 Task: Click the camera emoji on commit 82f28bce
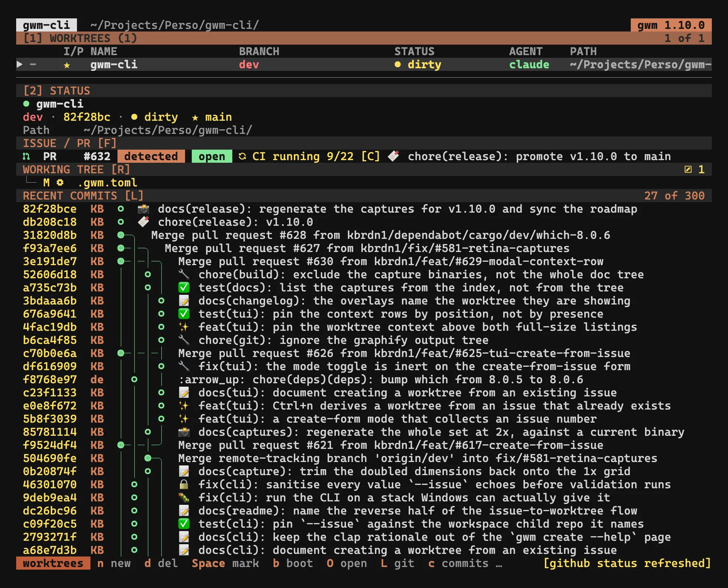(143, 209)
